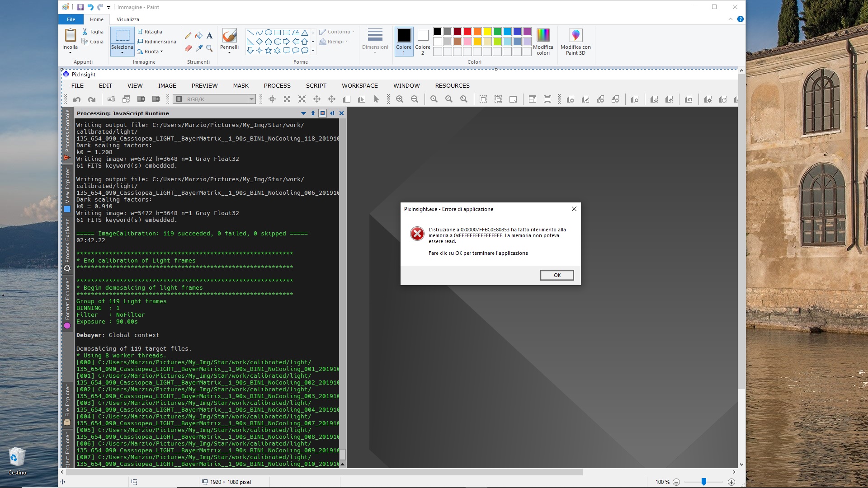Click PixInsight zoom in magnifier icon
This screenshot has width=868, height=488.
click(400, 99)
